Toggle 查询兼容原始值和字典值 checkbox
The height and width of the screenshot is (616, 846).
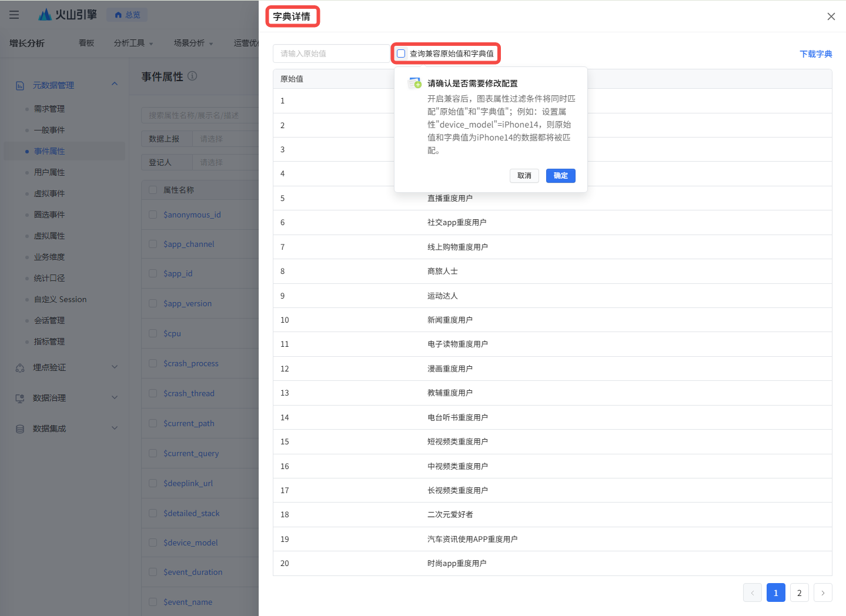point(401,53)
